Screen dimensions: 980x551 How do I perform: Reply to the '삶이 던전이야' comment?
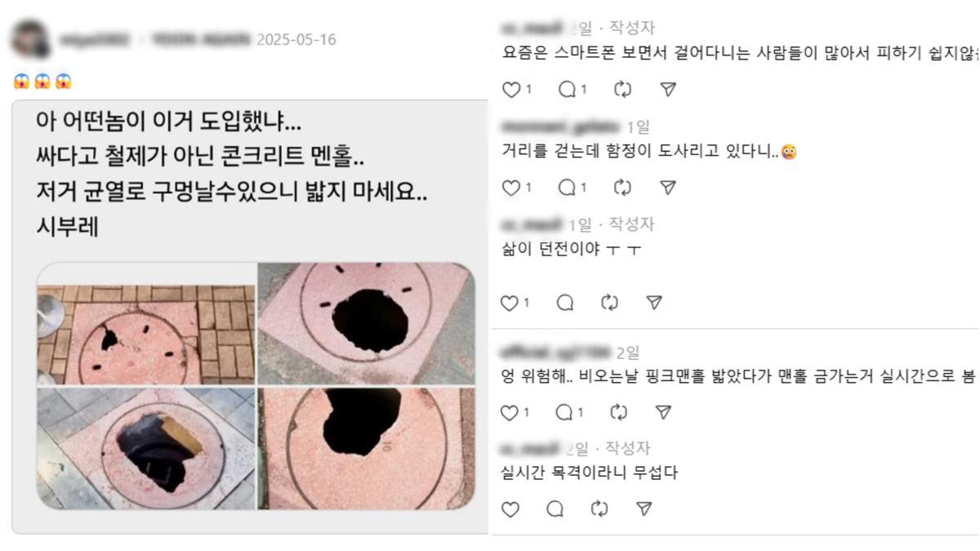tap(565, 303)
